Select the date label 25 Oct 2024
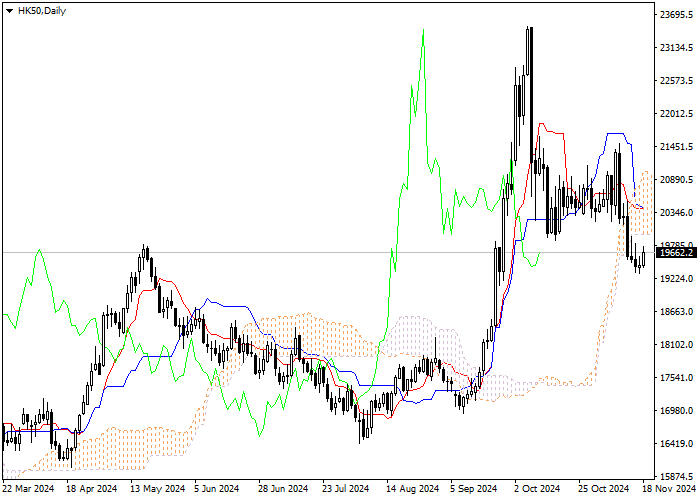 [604, 489]
